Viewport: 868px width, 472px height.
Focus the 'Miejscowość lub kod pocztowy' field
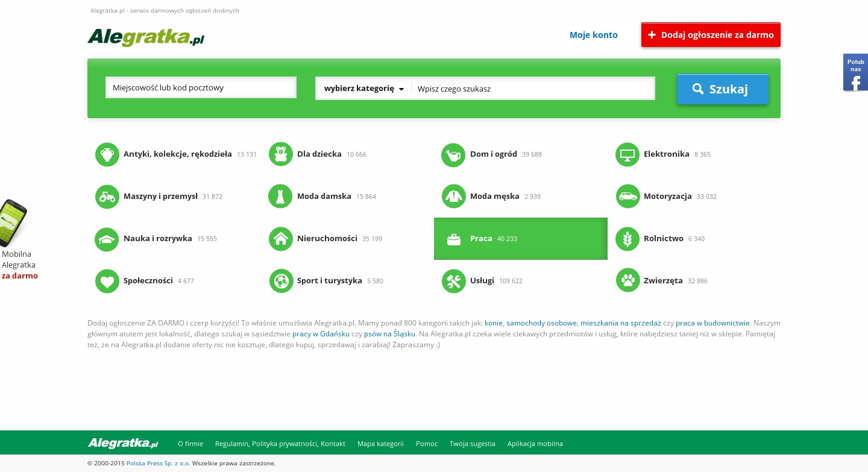tap(201, 88)
